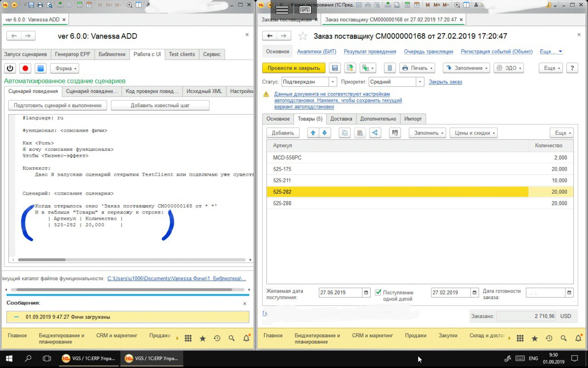The image size is (588, 368).
Task: Expand the Заполнение menu
Action: (466, 68)
